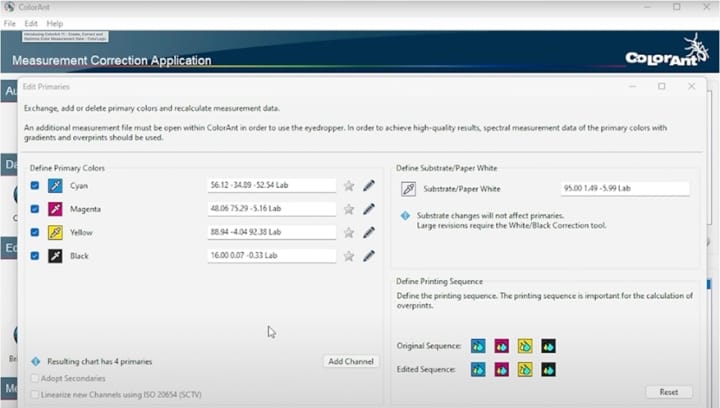This screenshot has height=408, width=720.
Task: Edit Black with the pencil icon
Action: click(x=369, y=256)
